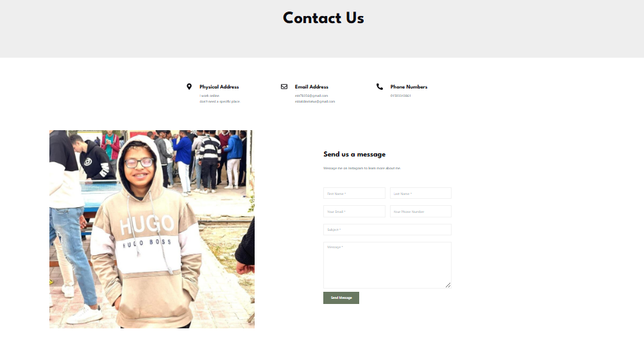Click the Physical Address heading
This screenshot has width=644, height=354.
[219, 87]
